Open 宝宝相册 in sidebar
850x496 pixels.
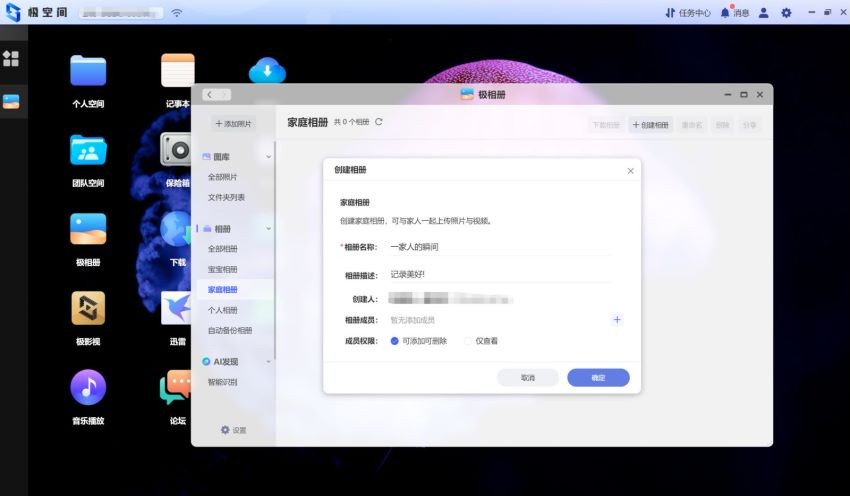(223, 269)
